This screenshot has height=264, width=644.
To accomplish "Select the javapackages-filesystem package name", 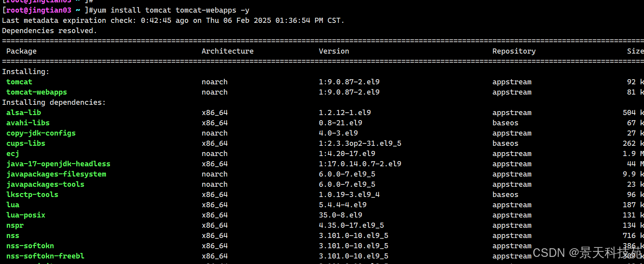I will pos(56,174).
